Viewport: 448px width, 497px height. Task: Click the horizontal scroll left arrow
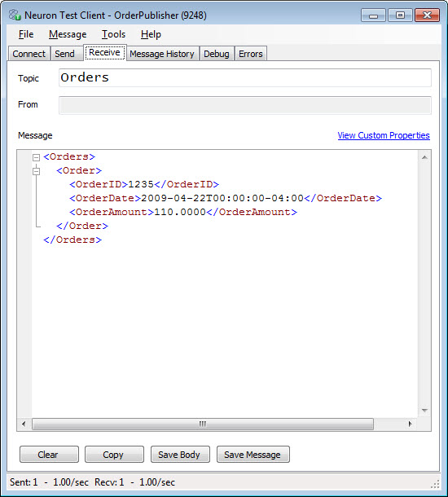(24, 424)
